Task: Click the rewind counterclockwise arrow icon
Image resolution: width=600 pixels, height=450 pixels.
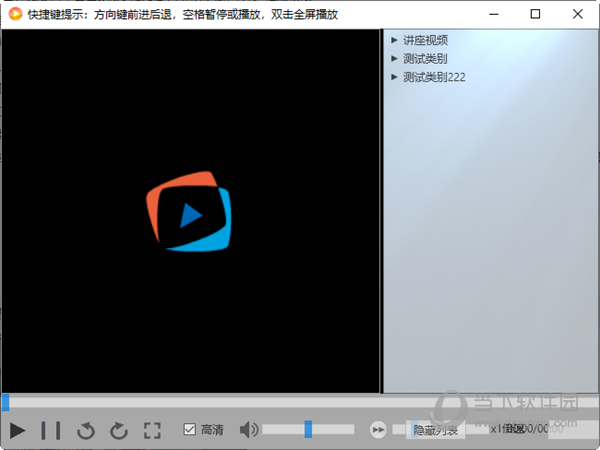Action: [86, 430]
